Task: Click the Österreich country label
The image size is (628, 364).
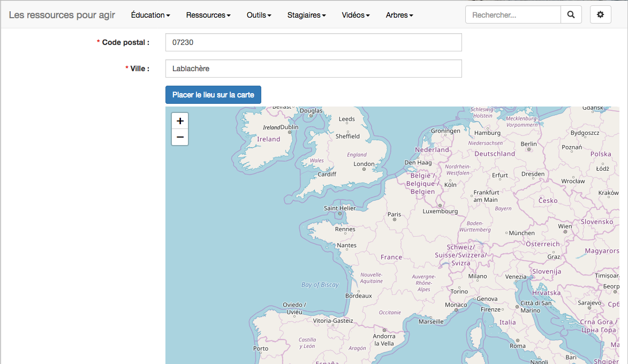Action: (x=543, y=244)
